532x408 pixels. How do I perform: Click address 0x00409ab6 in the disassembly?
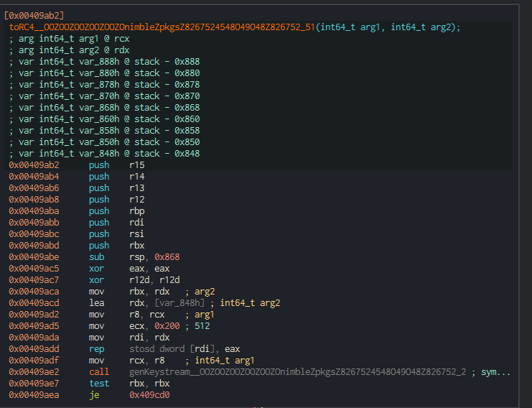click(34, 188)
